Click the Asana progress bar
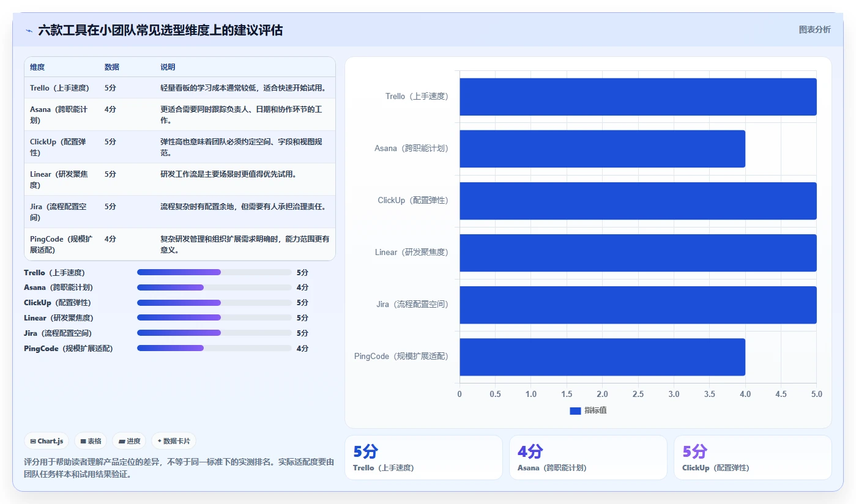This screenshot has height=504, width=856. [214, 287]
